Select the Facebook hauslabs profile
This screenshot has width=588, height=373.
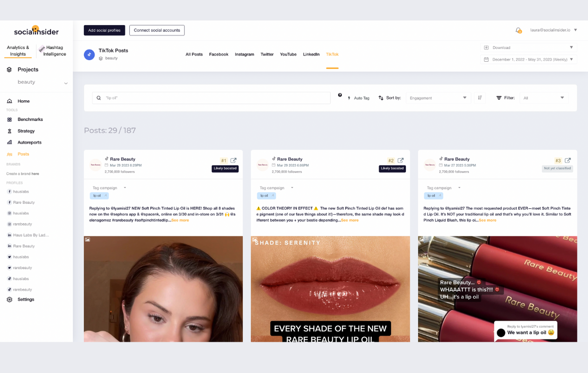pos(18,192)
